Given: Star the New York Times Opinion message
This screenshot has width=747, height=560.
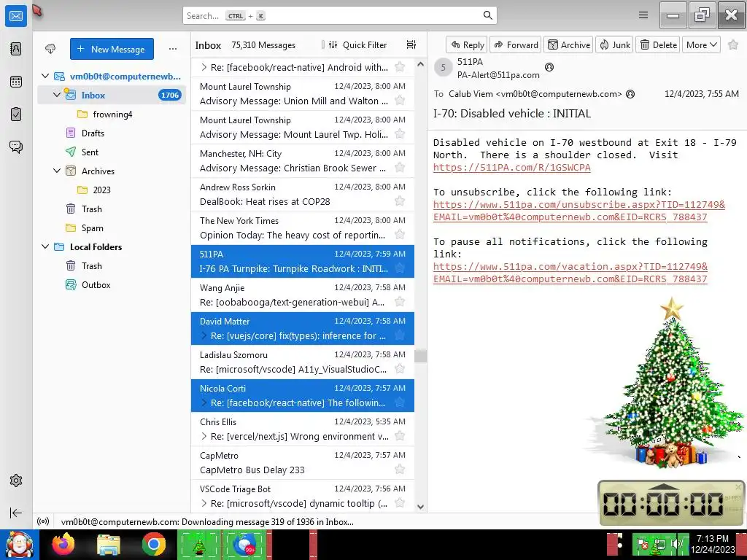Looking at the screenshot, I should [x=400, y=234].
